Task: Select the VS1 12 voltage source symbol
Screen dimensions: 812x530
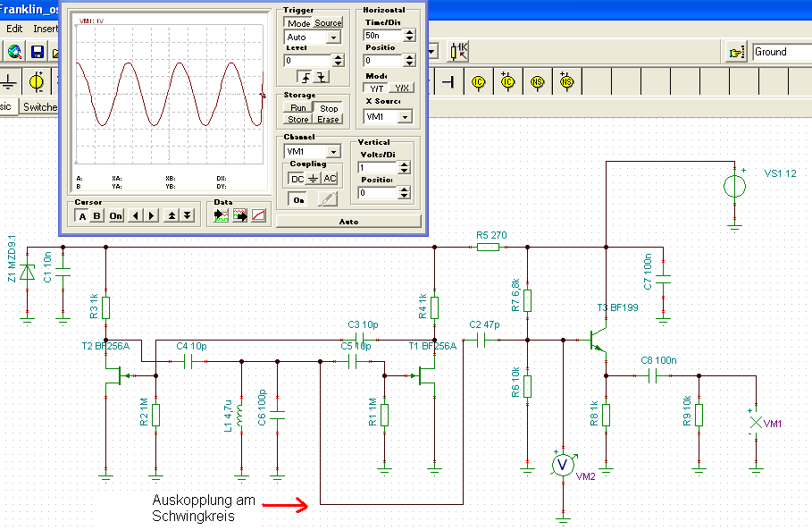Action: 734,187
